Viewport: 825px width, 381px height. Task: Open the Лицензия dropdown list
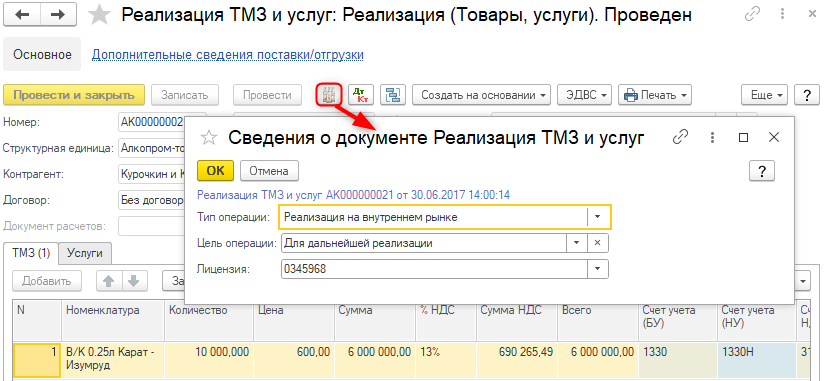click(x=598, y=269)
